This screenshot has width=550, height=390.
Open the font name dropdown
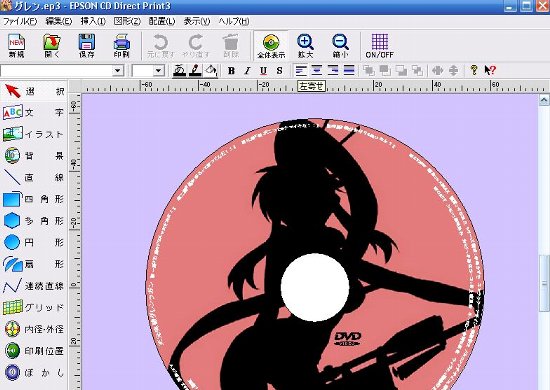pyautogui.click(x=118, y=71)
